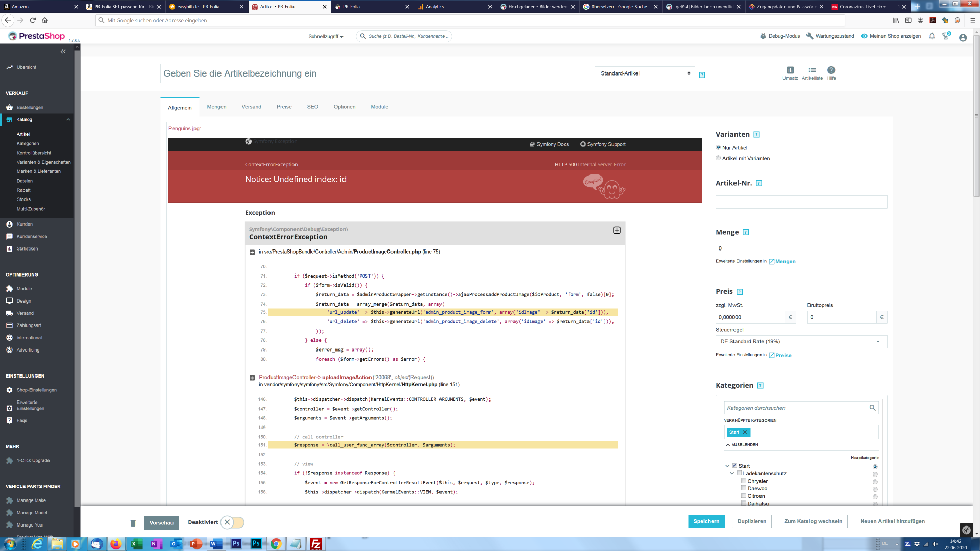Expand the Schnellzugriff dropdown
This screenshot has height=551, width=980.
326,37
